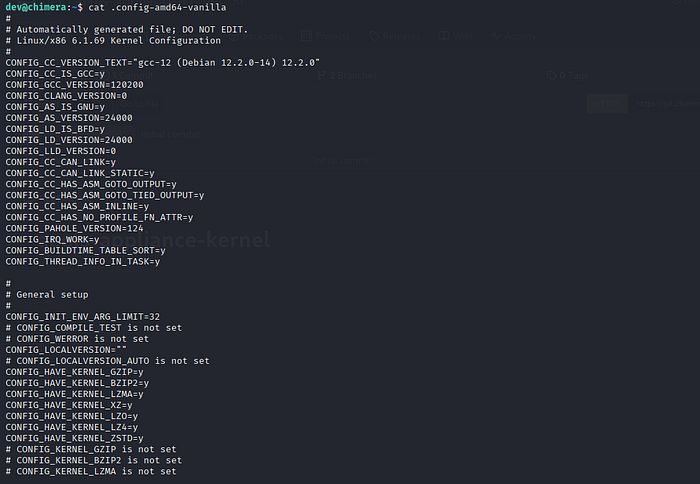Screen dimensions: 700x484
Task: Click the faint HTTPS clone button
Action: [606, 104]
